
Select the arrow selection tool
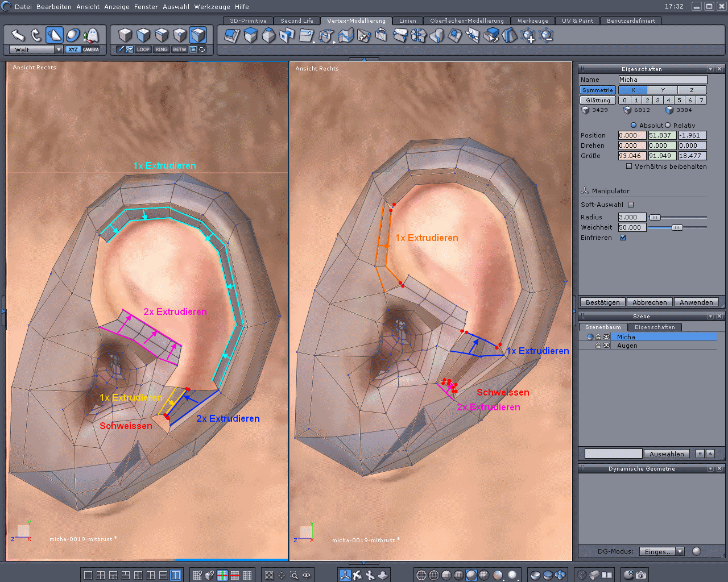pos(18,36)
